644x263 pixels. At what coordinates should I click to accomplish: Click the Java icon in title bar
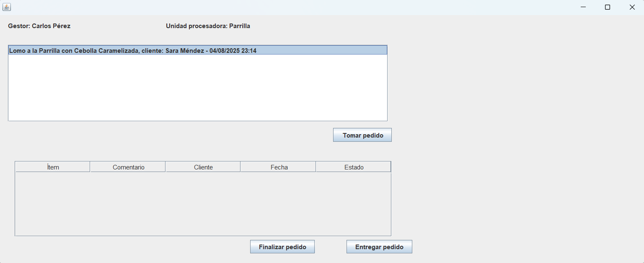pos(7,7)
